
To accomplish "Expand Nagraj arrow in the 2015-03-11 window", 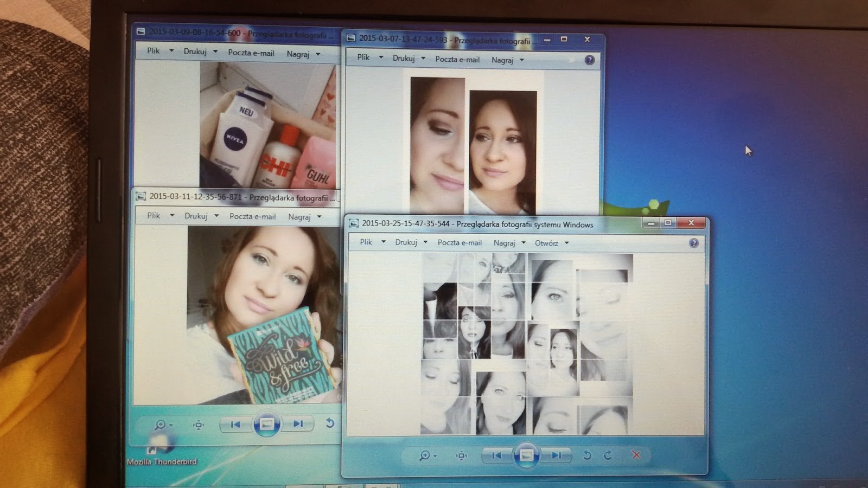I will tap(320, 216).
